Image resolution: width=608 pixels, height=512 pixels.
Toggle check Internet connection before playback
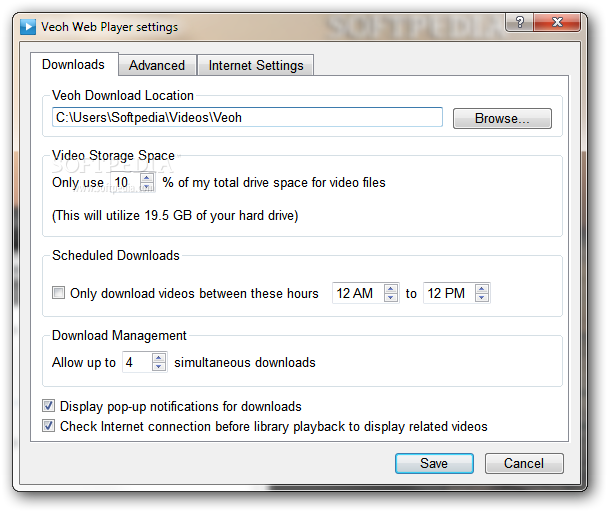pos(48,426)
